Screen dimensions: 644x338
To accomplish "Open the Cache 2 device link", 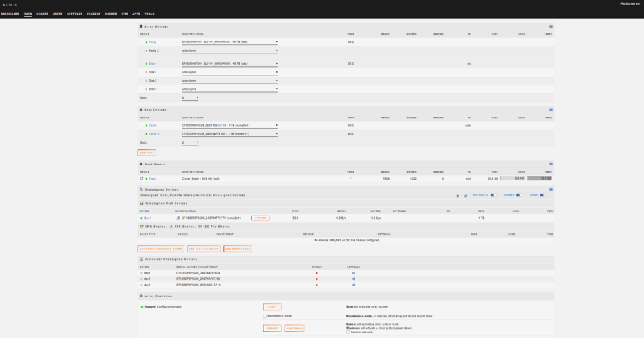I will coord(154,134).
